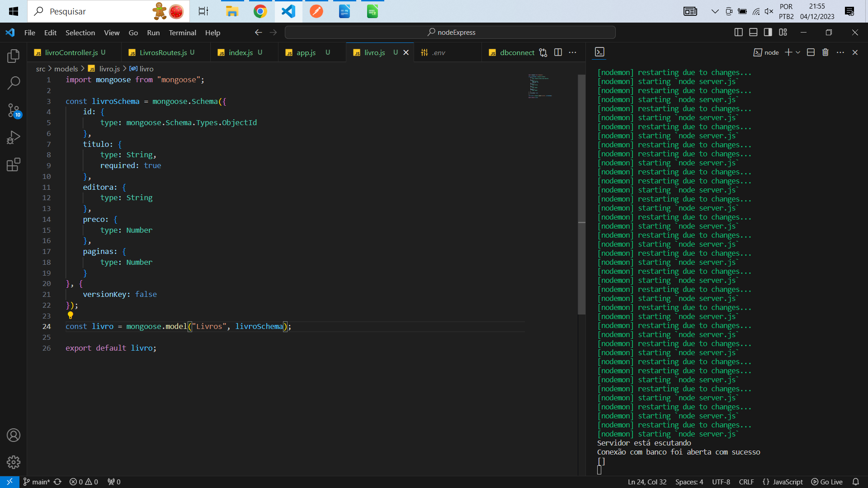Open notifications bell in status bar

tap(855, 482)
